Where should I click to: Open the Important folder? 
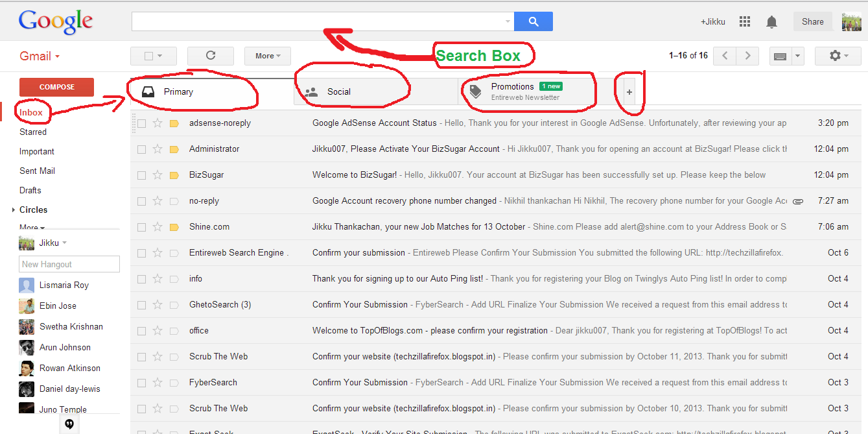click(37, 152)
